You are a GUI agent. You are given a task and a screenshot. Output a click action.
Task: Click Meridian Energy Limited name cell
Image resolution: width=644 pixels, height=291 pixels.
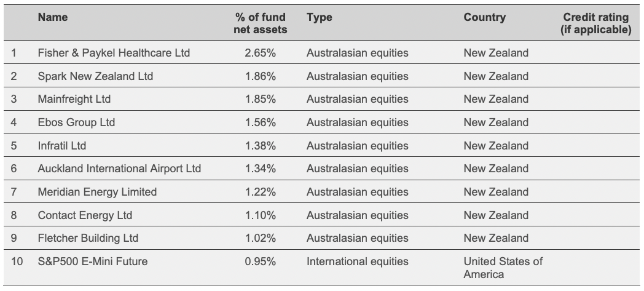tap(97, 192)
